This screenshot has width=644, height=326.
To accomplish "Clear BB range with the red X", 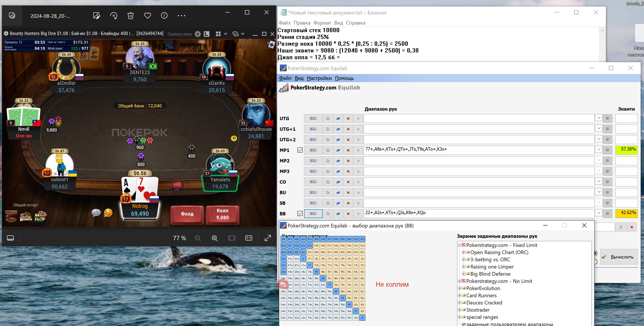I will tap(348, 214).
